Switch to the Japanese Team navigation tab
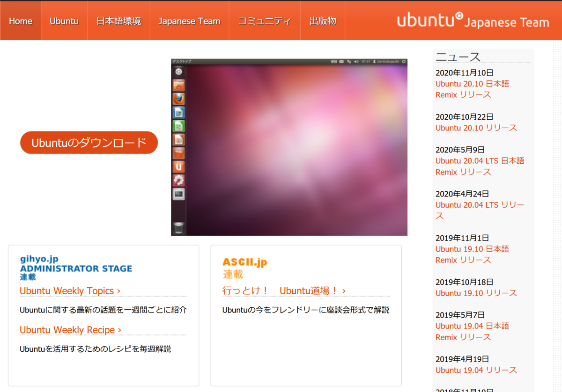 point(189,21)
